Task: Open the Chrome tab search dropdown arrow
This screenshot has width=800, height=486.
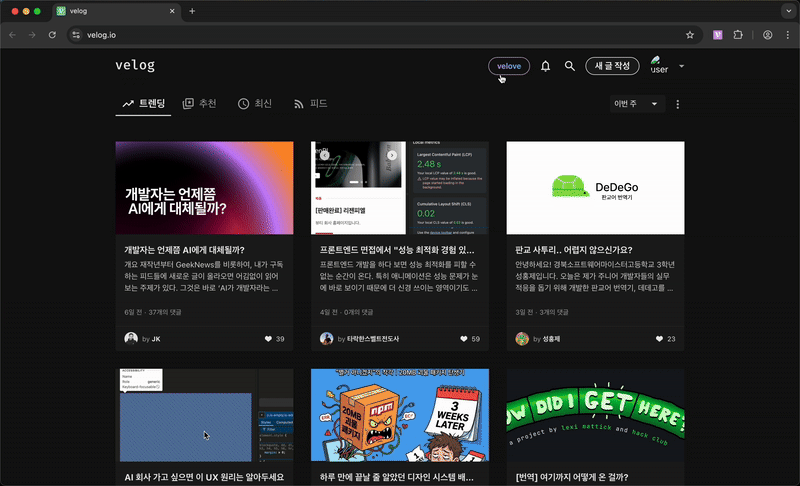Action: point(788,11)
